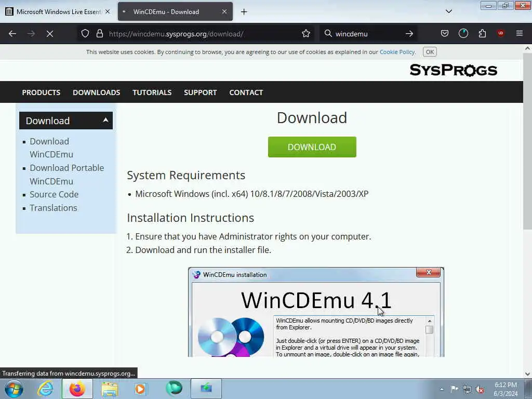The width and height of the screenshot is (532, 399).
Task: Open the Action Center flag icon
Action: point(454,389)
